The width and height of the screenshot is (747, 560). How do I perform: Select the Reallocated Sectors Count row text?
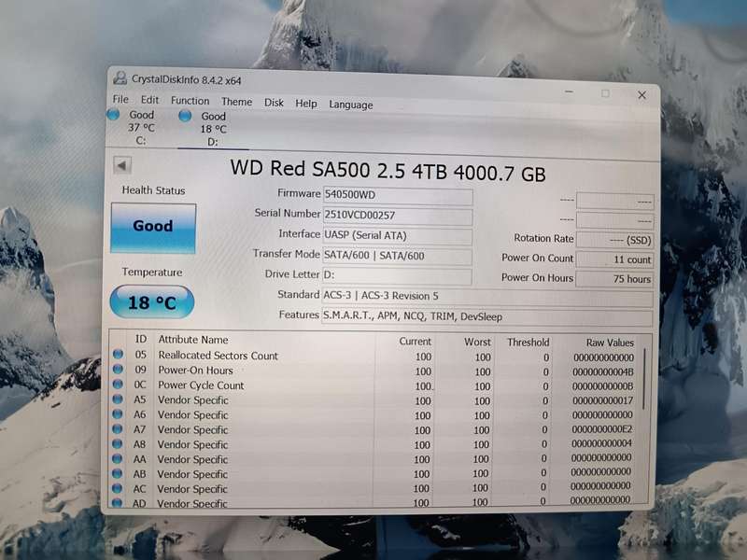coord(218,356)
